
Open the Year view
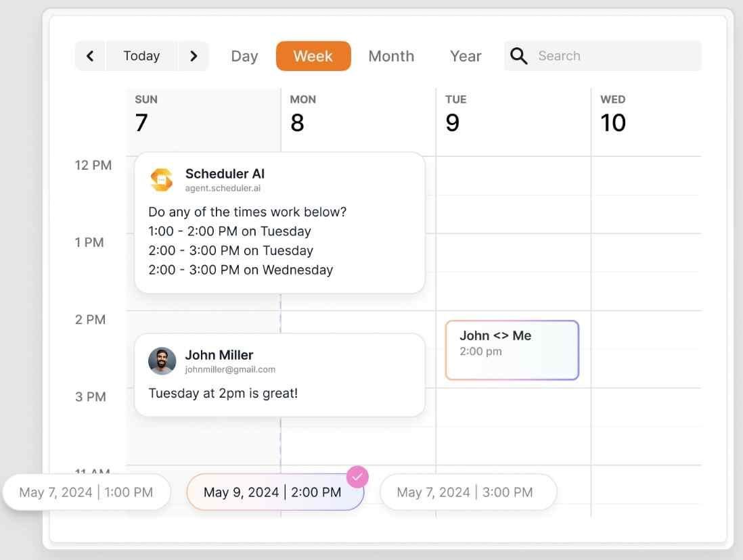point(466,56)
